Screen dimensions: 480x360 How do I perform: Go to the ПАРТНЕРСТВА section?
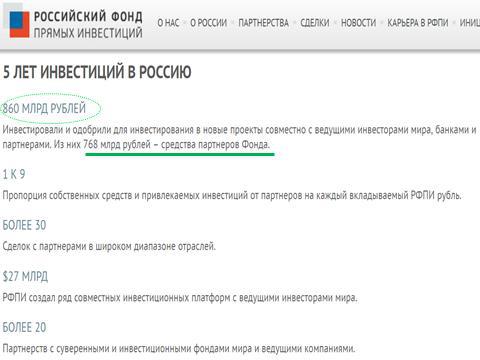[x=263, y=23]
